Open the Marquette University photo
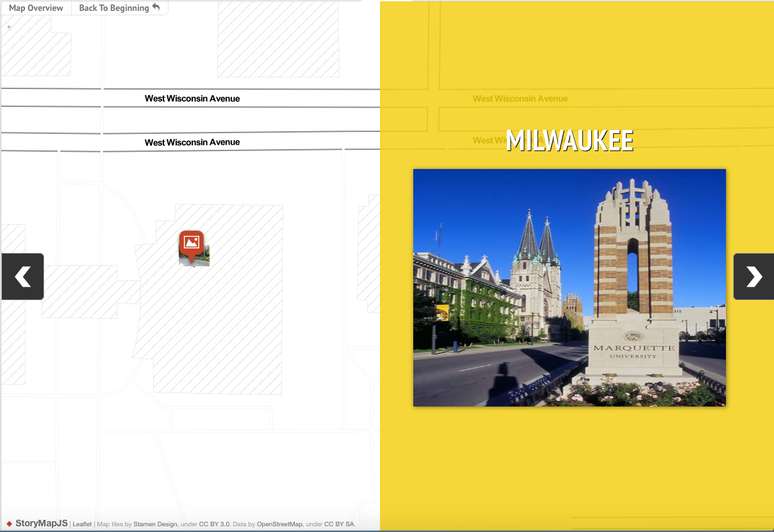The height and width of the screenshot is (532, 774). tap(570, 287)
